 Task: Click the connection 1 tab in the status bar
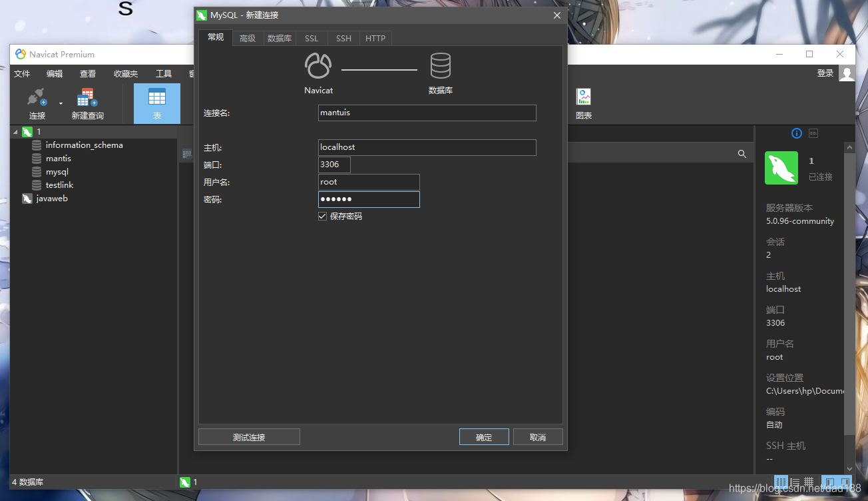click(188, 482)
